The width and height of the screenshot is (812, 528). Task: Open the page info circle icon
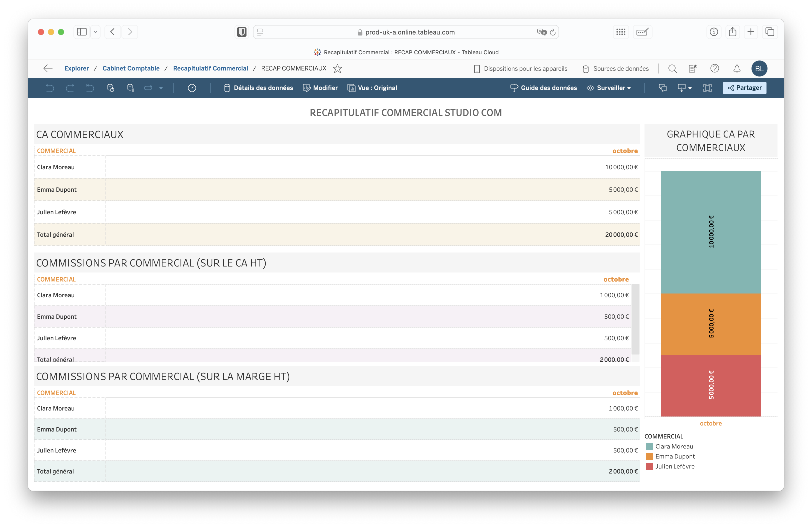tap(714, 32)
